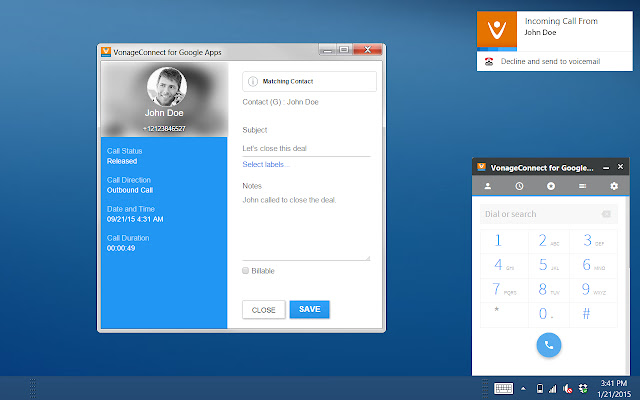Tap the star key on the keypad

click(x=504, y=315)
